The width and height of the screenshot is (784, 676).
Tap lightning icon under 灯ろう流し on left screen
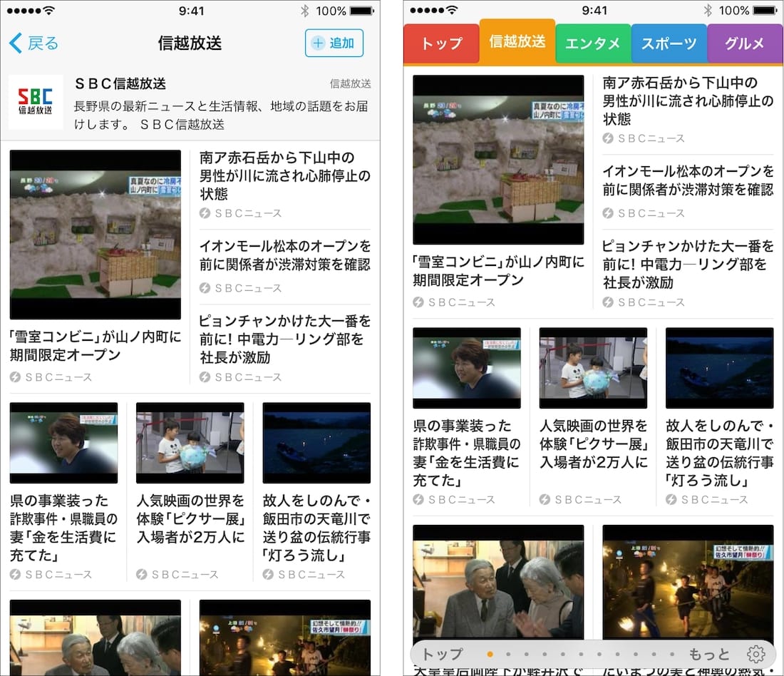coord(268,575)
